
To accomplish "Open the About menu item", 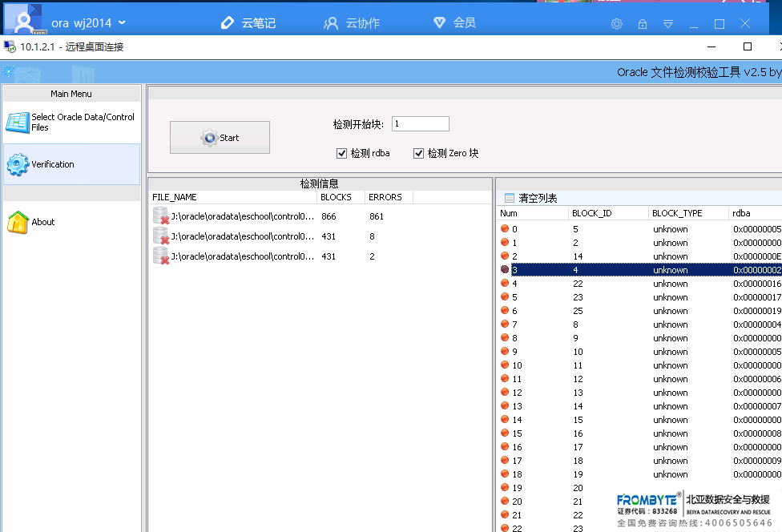I will click(71, 222).
